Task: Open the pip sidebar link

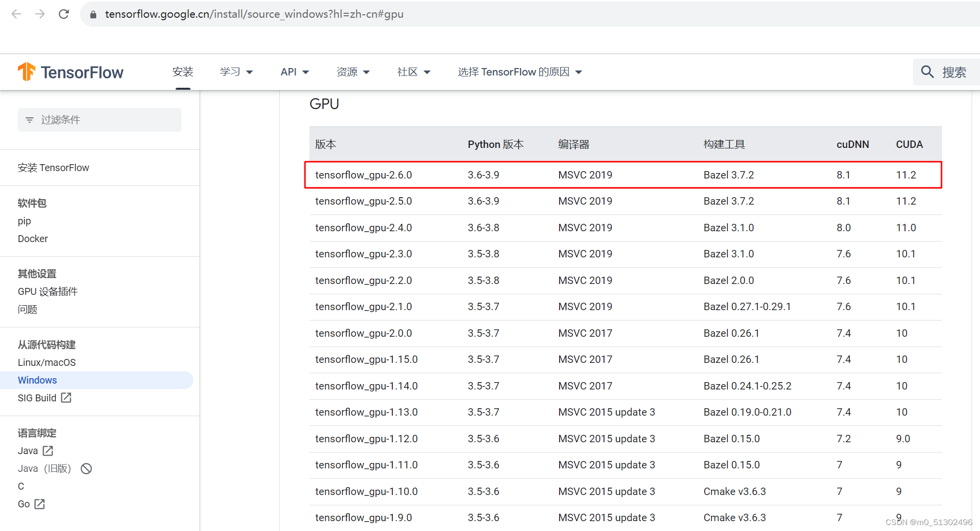Action: tap(24, 221)
